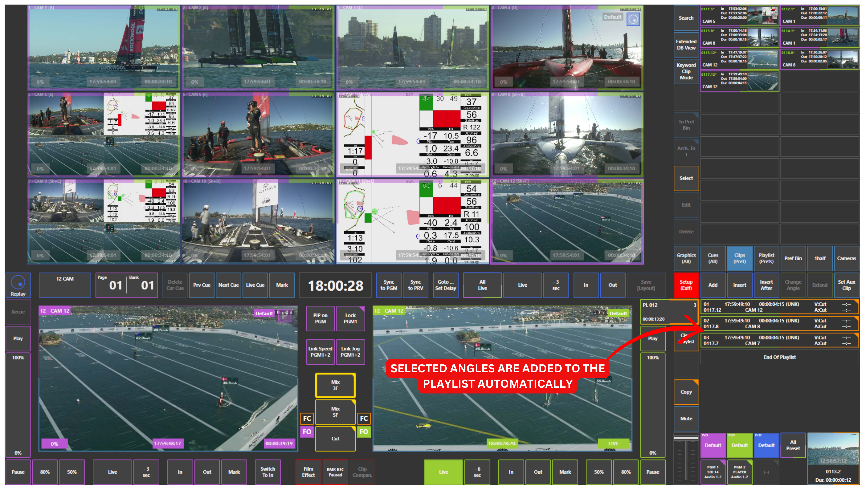Select clip thumbnail 0115.12 CAM 12
This screenshot has height=488, width=868.
coord(740,60)
